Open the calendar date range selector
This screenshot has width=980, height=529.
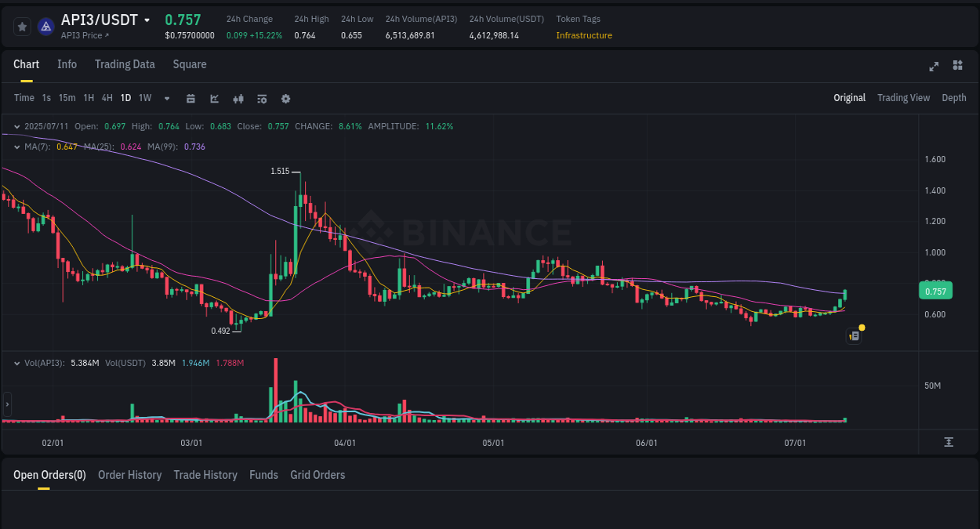191,98
